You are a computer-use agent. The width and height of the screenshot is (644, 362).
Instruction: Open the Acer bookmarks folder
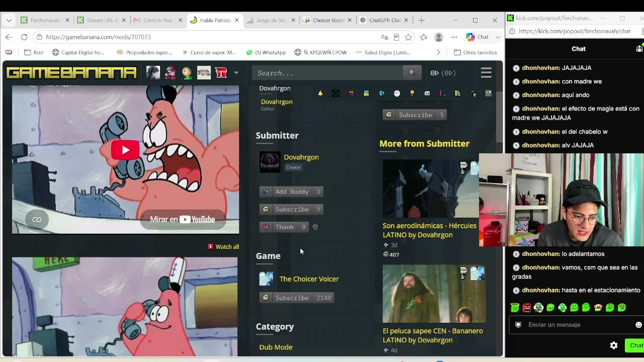point(34,52)
